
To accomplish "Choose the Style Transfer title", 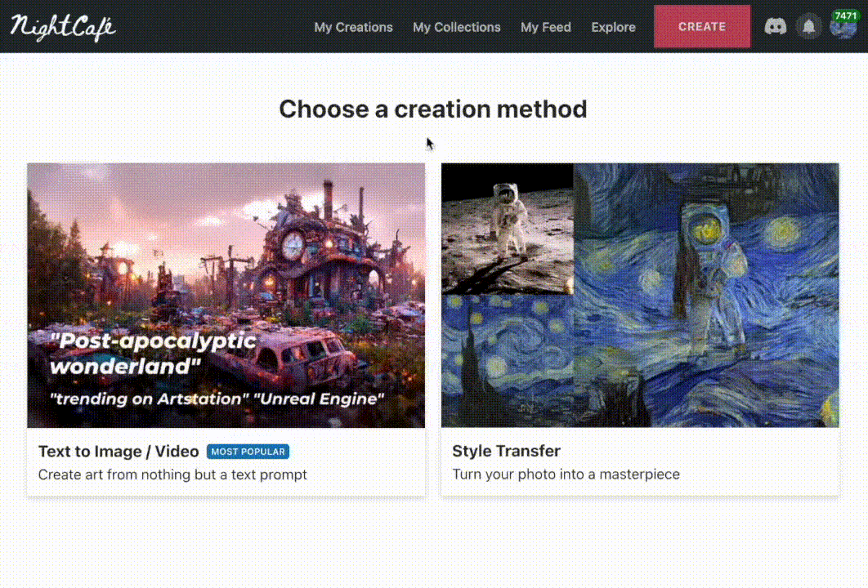I will click(507, 451).
